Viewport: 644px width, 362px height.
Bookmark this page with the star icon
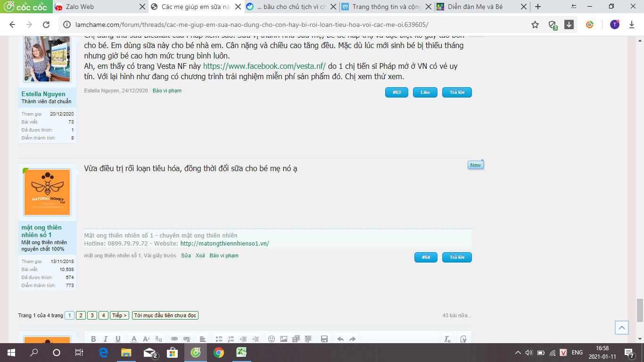535,25
